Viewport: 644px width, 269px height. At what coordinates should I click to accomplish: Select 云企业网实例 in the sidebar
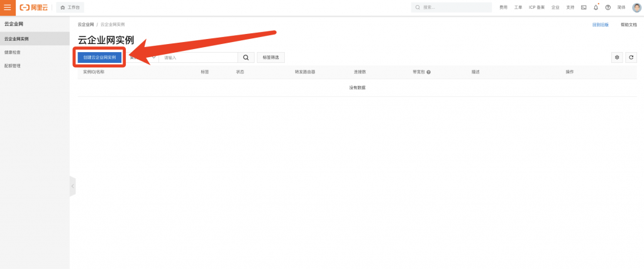[x=35, y=39]
